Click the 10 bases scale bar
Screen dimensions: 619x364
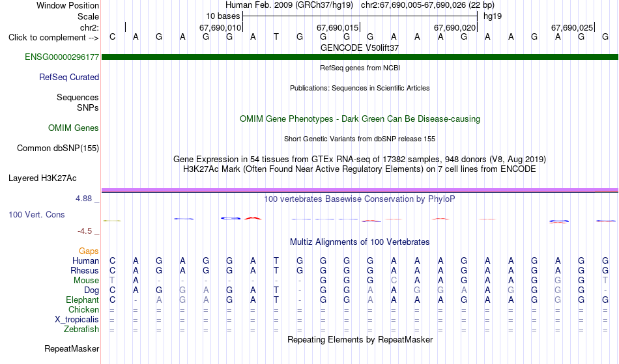coord(360,16)
